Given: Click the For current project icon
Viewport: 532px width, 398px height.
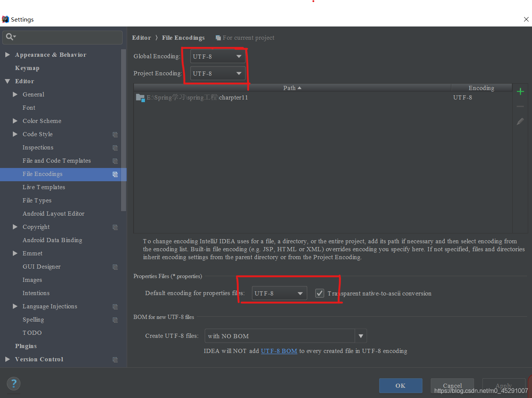Looking at the screenshot, I should 218,38.
